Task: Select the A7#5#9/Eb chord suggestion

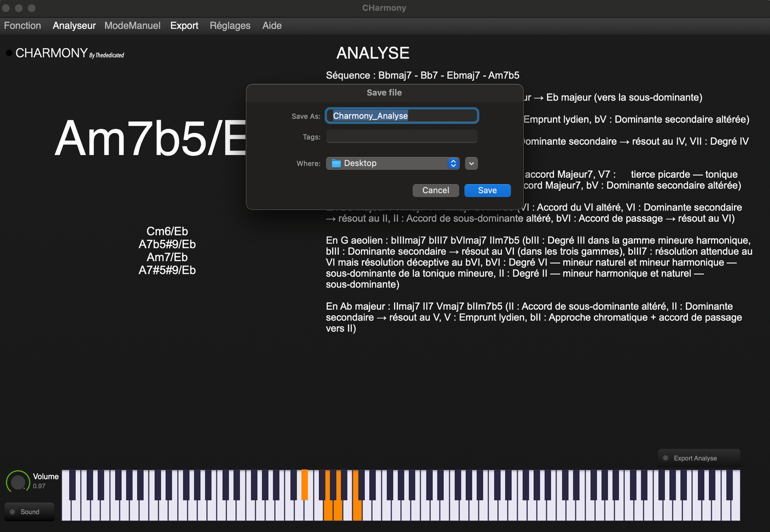Action: (167, 270)
